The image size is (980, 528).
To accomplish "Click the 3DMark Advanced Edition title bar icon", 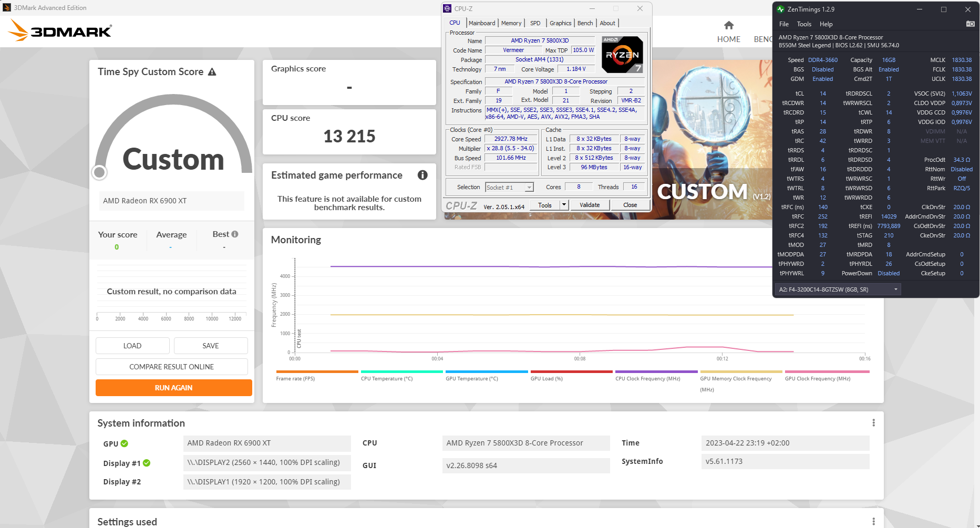I will pyautogui.click(x=7, y=8).
